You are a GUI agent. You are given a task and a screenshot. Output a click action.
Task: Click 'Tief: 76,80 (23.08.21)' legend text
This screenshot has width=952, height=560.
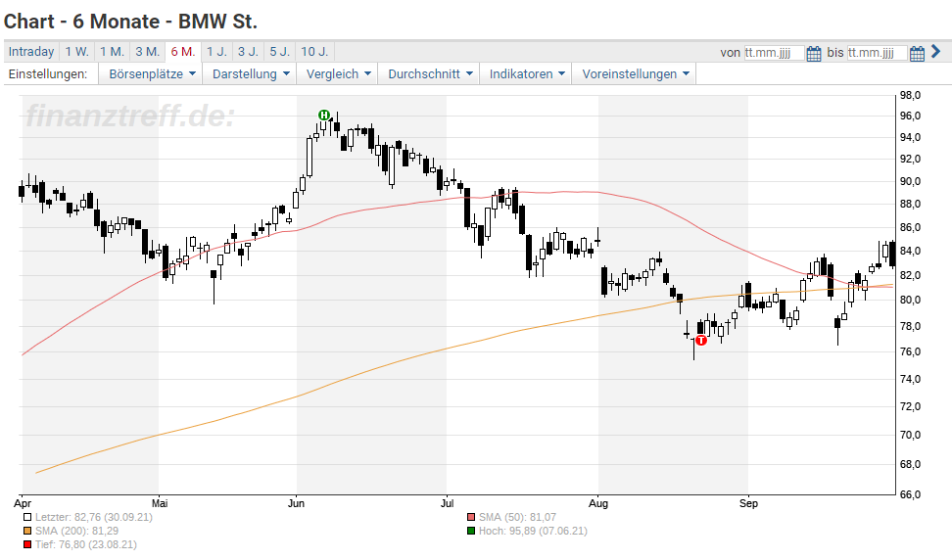coord(85,545)
